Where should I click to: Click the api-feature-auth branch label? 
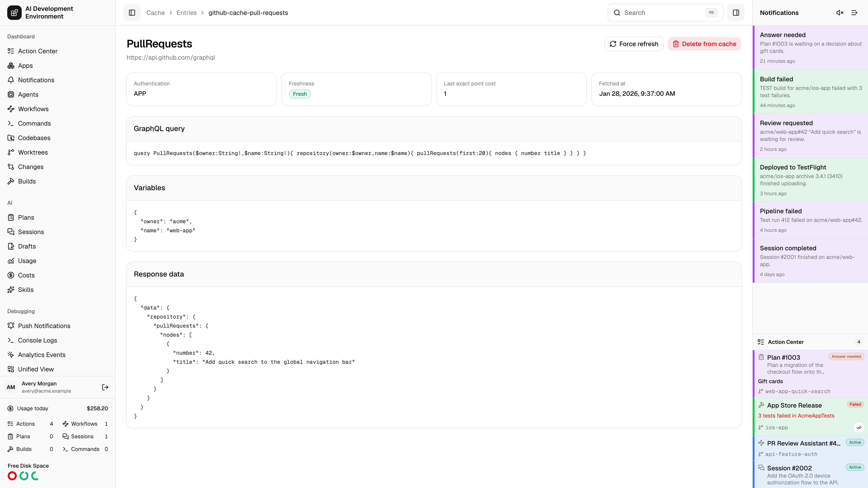point(791,454)
